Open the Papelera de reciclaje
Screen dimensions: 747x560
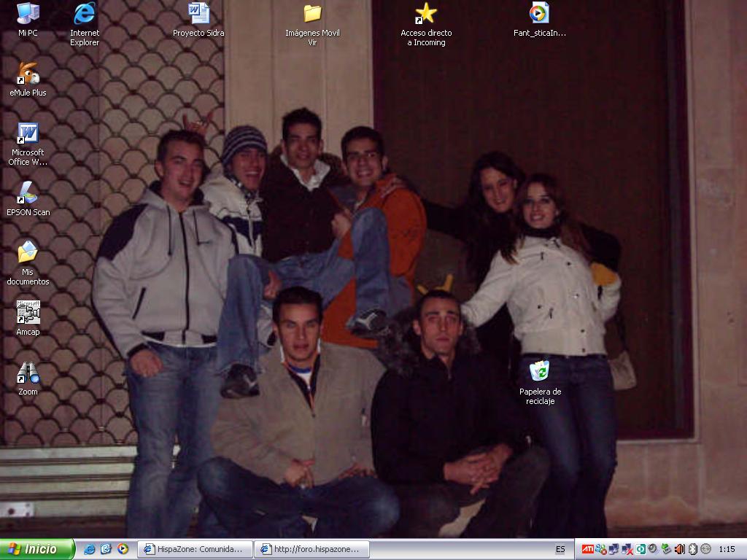pyautogui.click(x=540, y=373)
